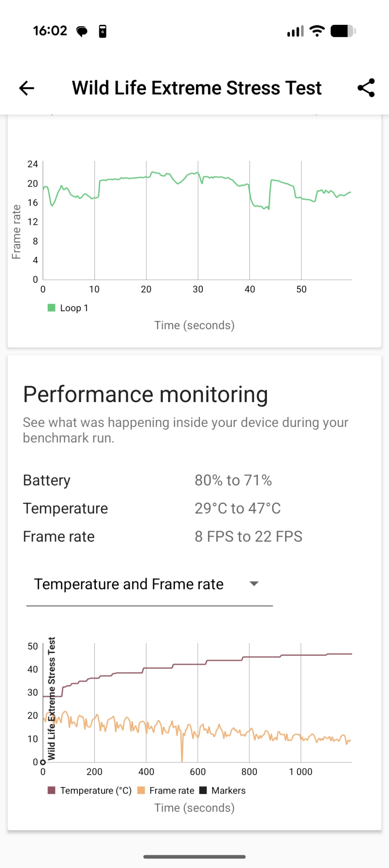
Task: Tap the chat bubble status icon
Action: pos(82,32)
